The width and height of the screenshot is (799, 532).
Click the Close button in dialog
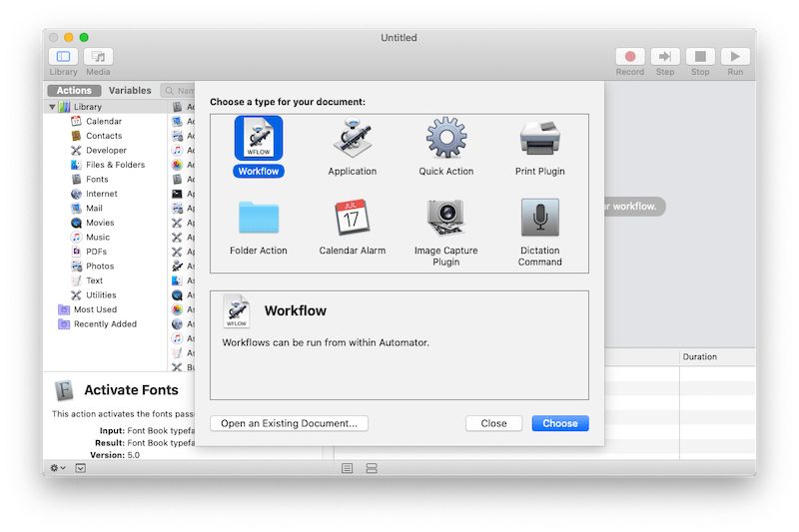pyautogui.click(x=493, y=423)
